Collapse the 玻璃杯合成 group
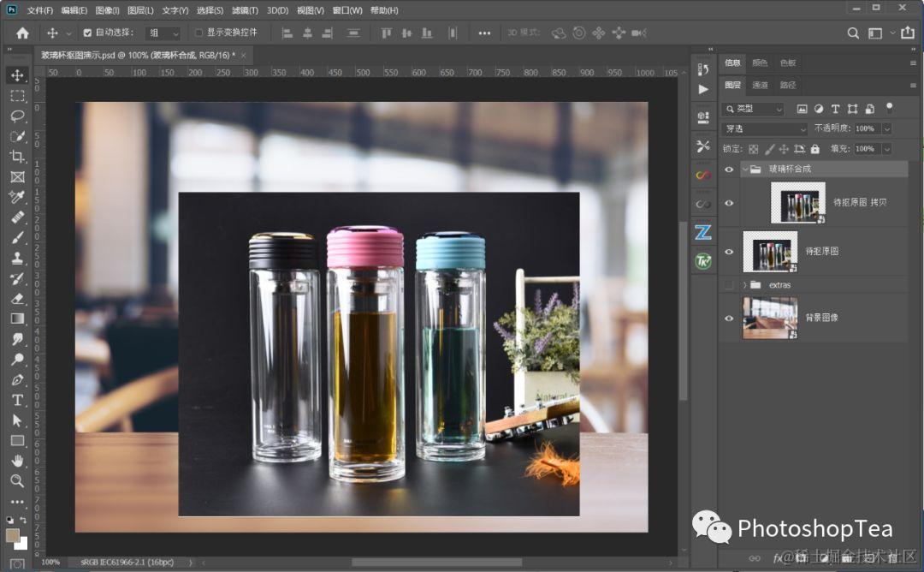This screenshot has width=924, height=572. (745, 170)
